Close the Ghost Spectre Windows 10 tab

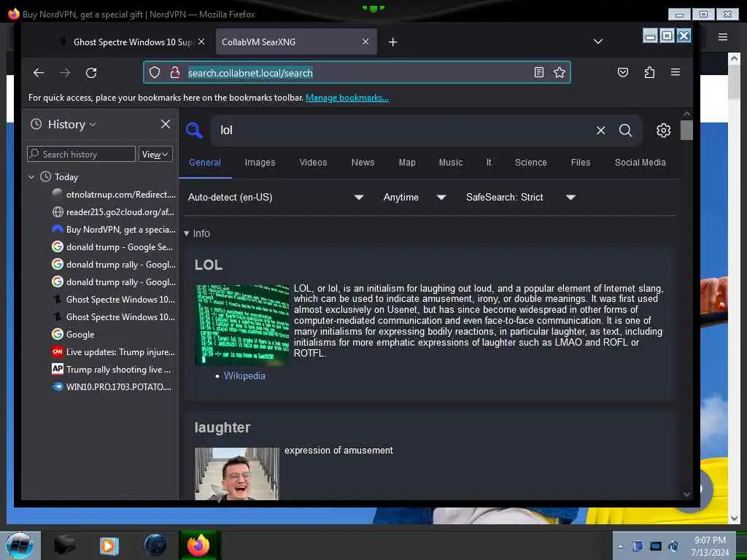click(x=201, y=42)
